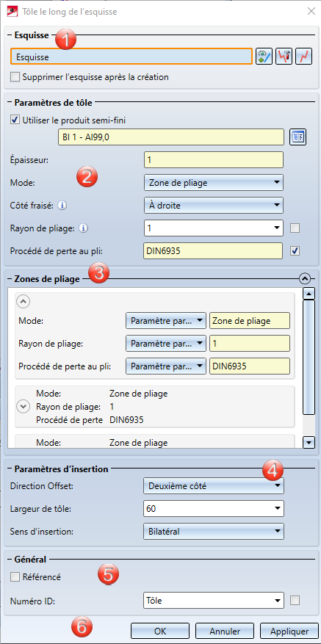Open the Direction Offset dropdown
This screenshot has height=644, width=321.
tap(214, 487)
